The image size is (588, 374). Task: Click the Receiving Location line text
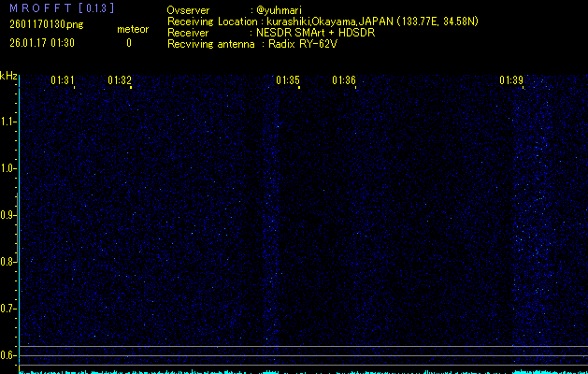tap(323, 22)
